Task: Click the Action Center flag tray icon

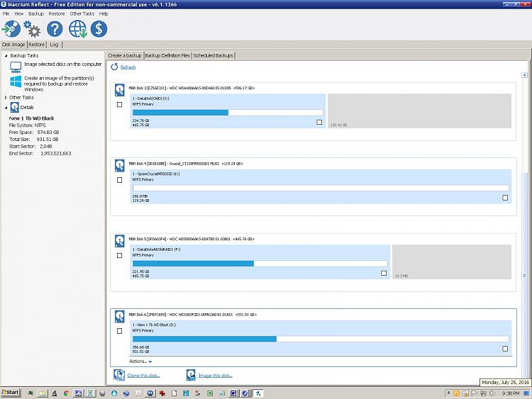Action: 474,393
